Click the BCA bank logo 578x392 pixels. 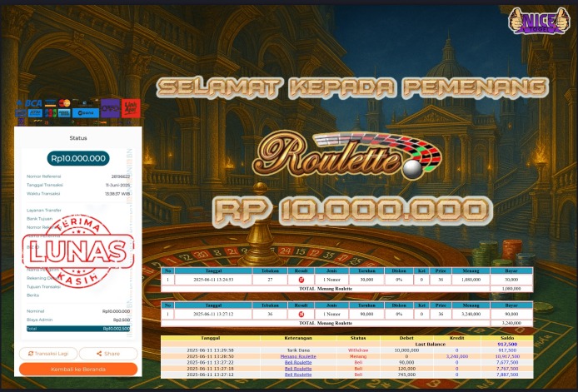(x=31, y=104)
